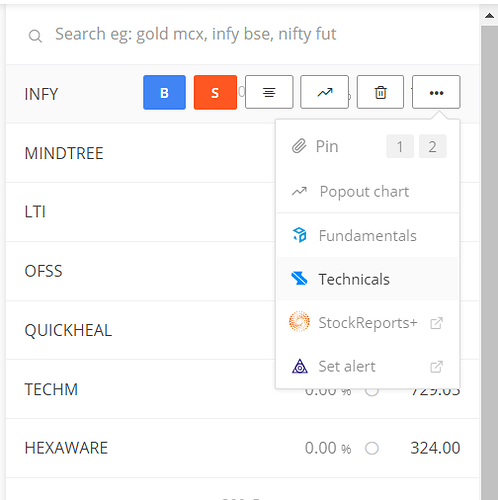
Task: Click HEXAWARE price 324.00
Action: (435, 448)
